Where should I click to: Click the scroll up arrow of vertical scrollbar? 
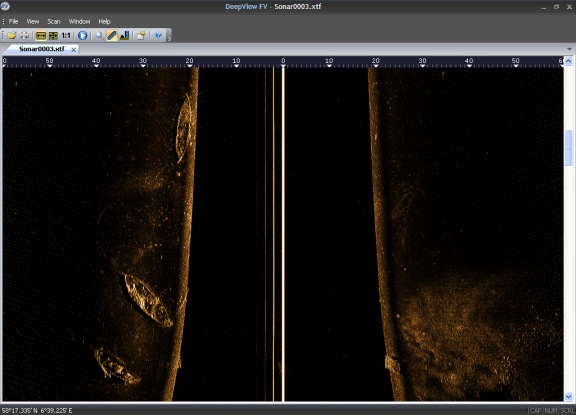point(568,61)
